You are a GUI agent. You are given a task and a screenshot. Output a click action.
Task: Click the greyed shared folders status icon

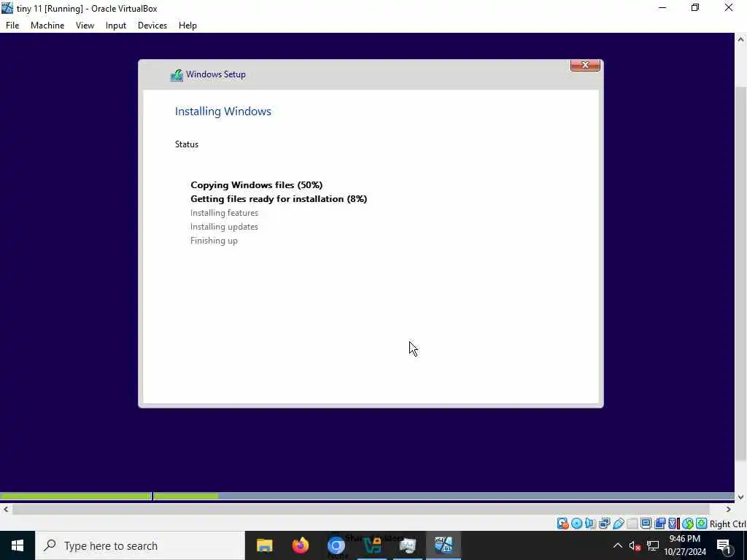tap(632, 524)
